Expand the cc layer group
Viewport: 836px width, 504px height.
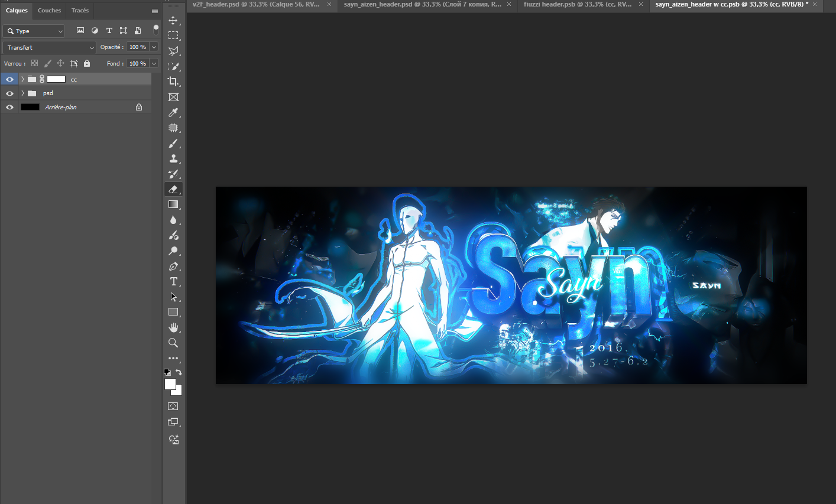pos(22,79)
